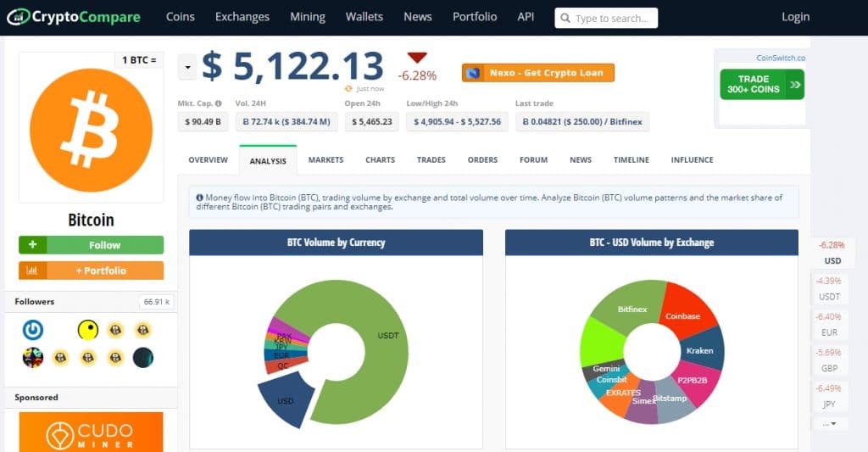Open Exchanges in the top navigation

(x=242, y=17)
